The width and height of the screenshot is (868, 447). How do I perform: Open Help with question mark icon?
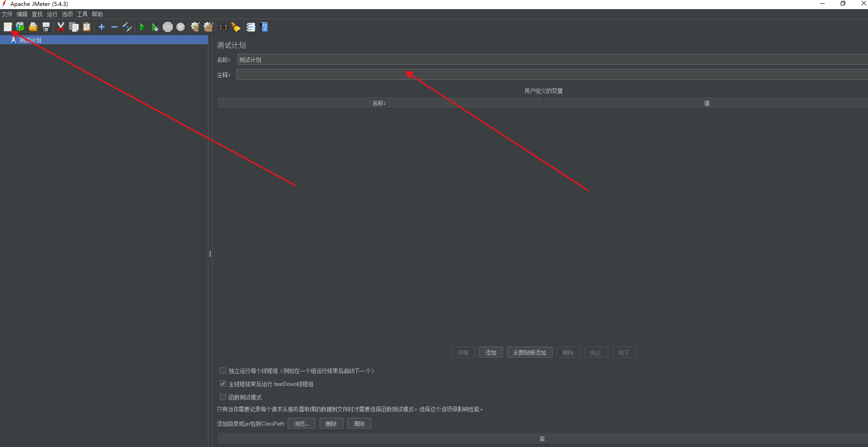tap(264, 27)
